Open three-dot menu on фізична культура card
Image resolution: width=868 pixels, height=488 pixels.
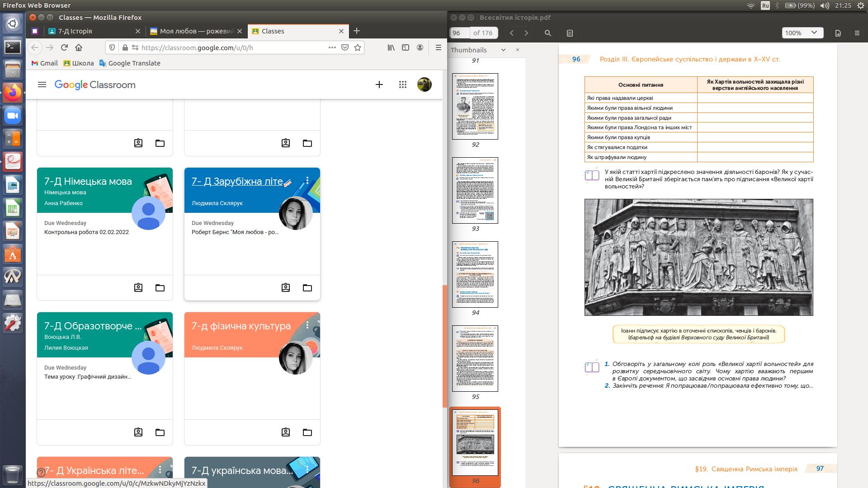pos(307,325)
